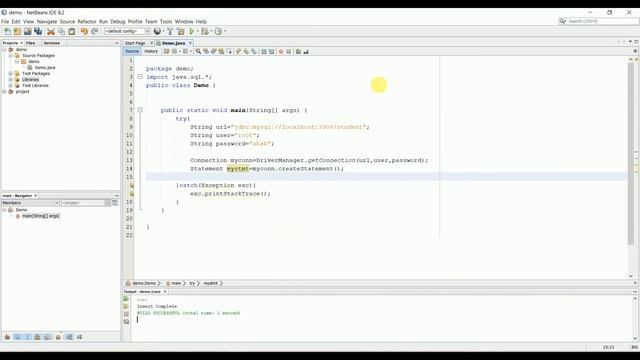Image resolution: width=640 pixels, height=360 pixels.
Task: Expand the Test Libraries node
Action: tap(11, 86)
